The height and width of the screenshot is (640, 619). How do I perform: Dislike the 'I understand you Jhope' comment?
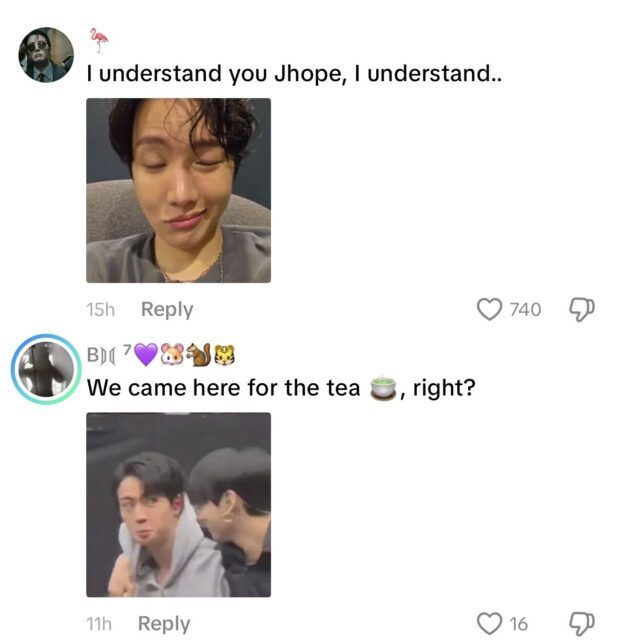(x=582, y=310)
